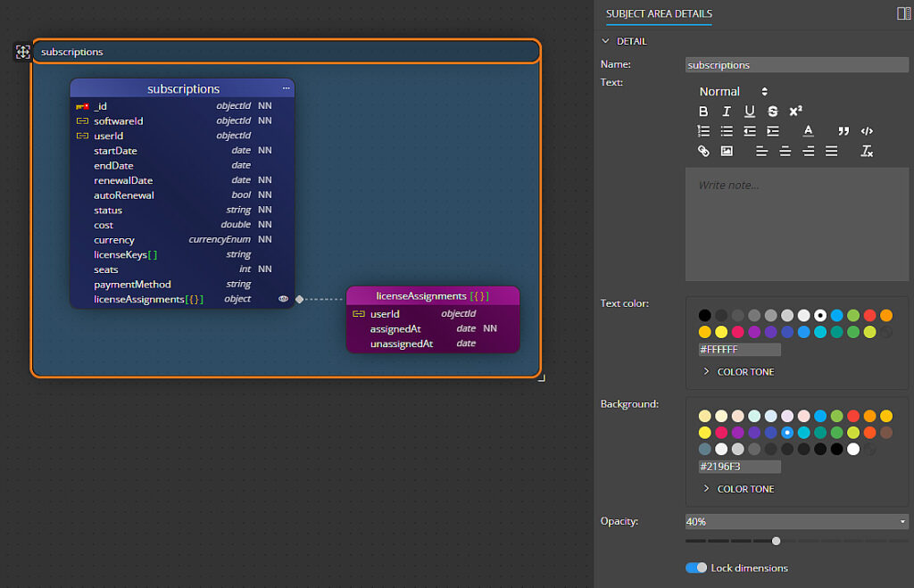The image size is (914, 588).
Task: Apply strikethrough formatting
Action: point(773,112)
